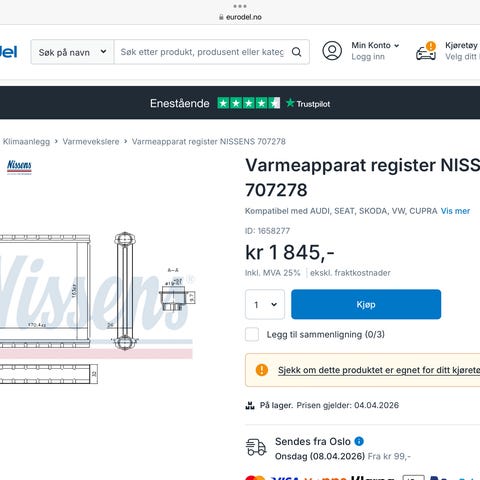Open the Trustpilot star rating
480x480 pixels.
click(249, 103)
